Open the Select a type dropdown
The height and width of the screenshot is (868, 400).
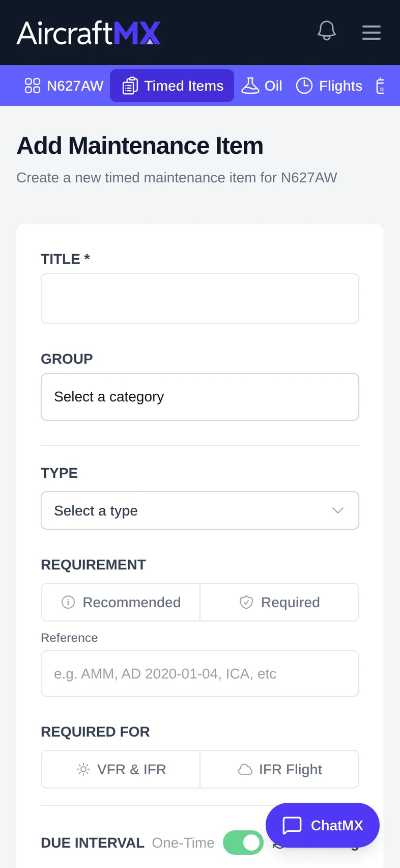pos(200,510)
